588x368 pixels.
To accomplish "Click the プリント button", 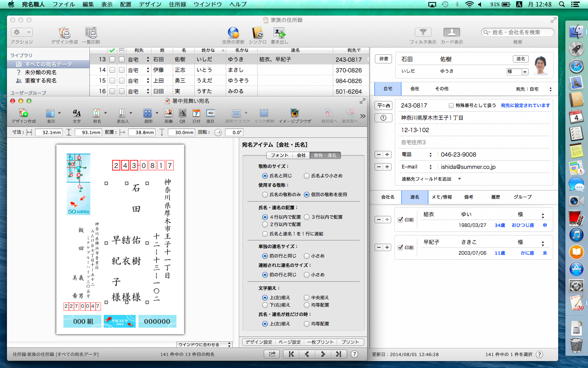I will point(350,342).
